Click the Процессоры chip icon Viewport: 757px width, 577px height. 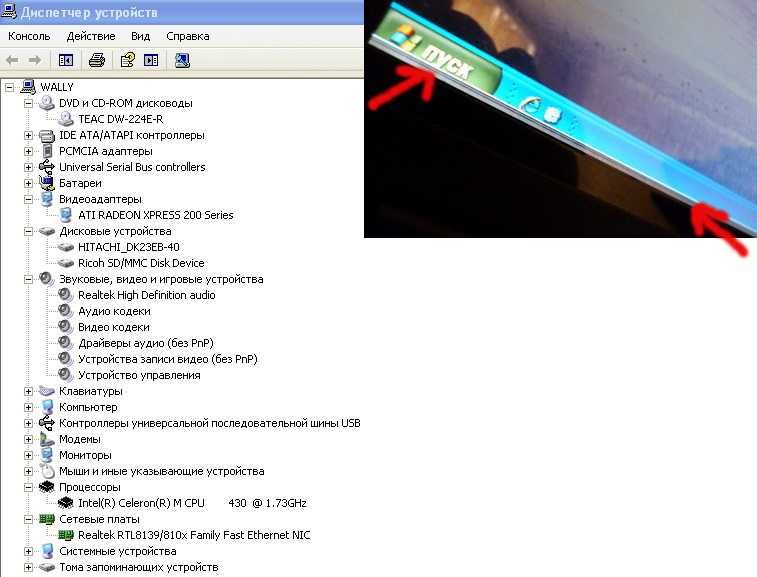tap(47, 487)
